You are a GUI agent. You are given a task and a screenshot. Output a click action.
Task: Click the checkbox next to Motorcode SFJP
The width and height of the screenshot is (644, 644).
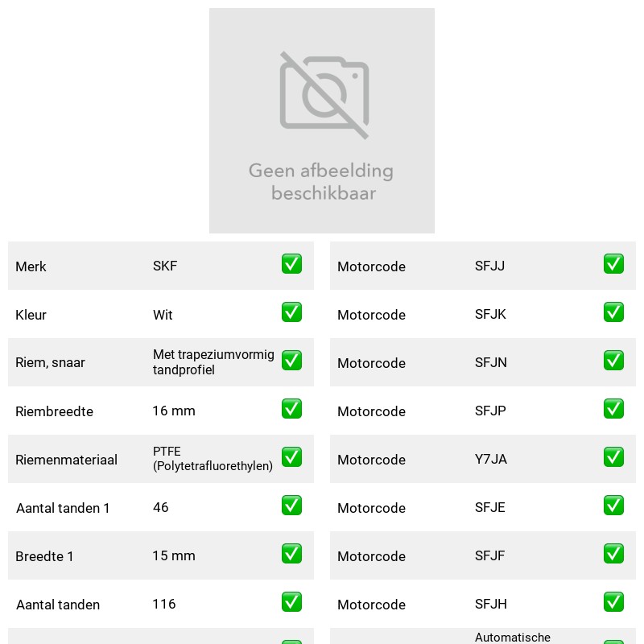pyautogui.click(x=613, y=409)
